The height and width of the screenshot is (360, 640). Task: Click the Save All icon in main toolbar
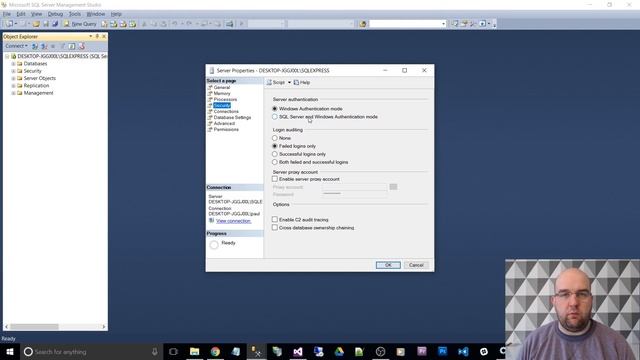[55, 24]
